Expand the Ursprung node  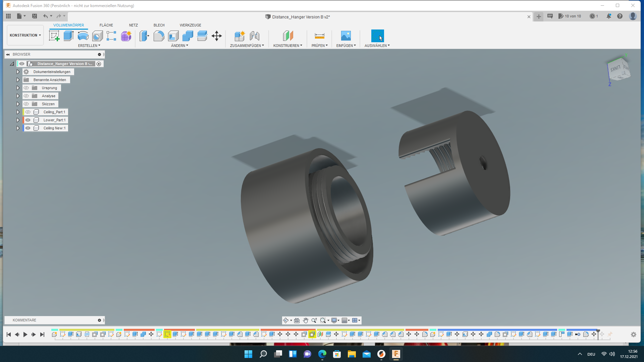coord(18,88)
